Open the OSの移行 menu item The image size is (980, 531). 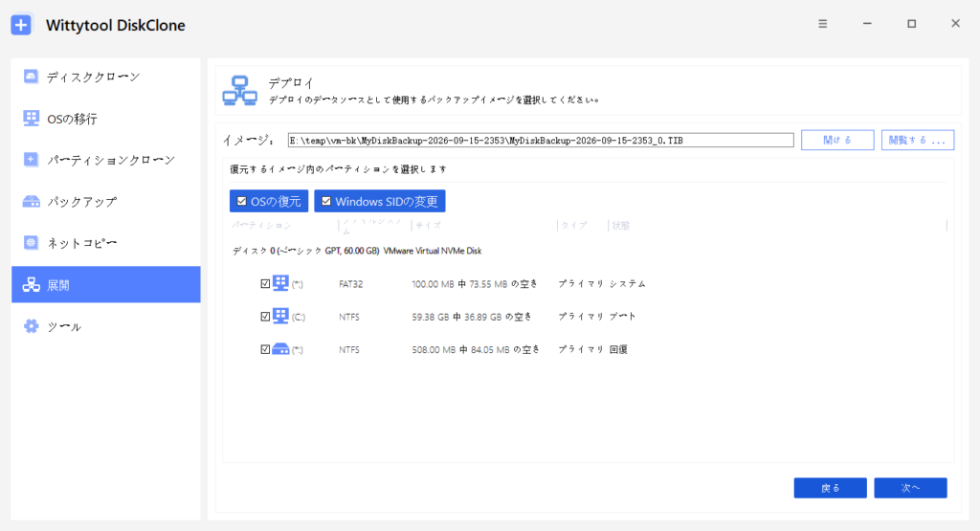tap(105, 119)
